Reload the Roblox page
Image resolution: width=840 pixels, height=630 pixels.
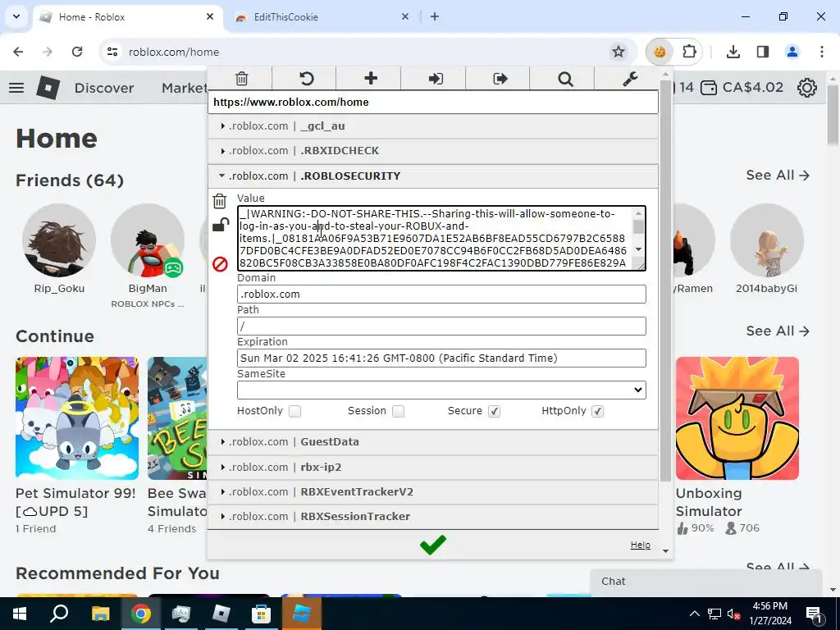point(77,52)
